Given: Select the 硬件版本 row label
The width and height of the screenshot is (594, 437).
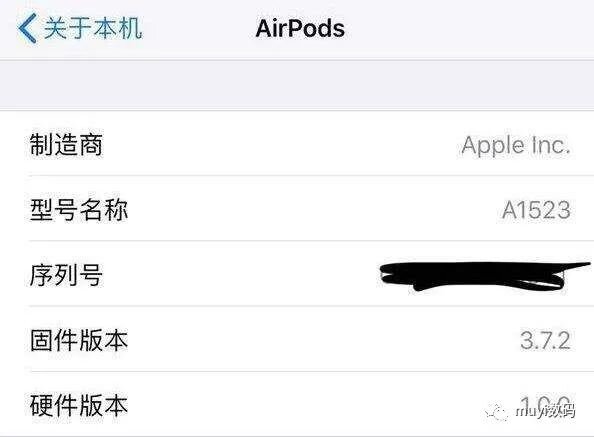Looking at the screenshot, I should click(x=79, y=405).
